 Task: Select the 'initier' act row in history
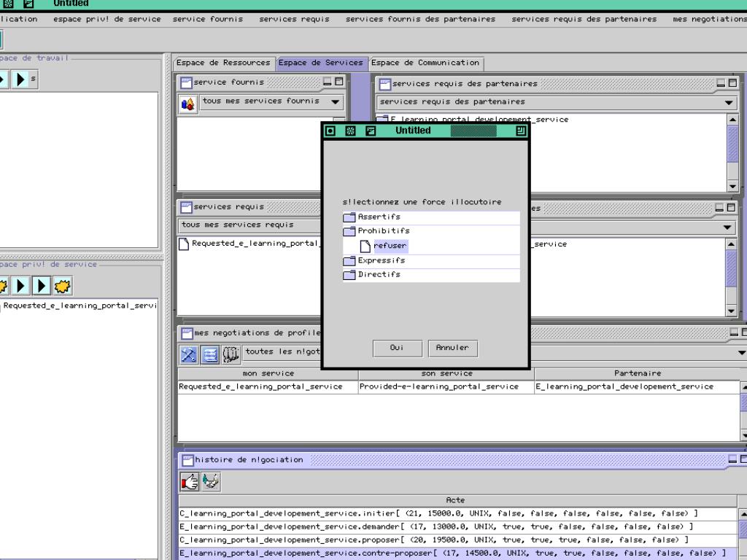coord(458,514)
